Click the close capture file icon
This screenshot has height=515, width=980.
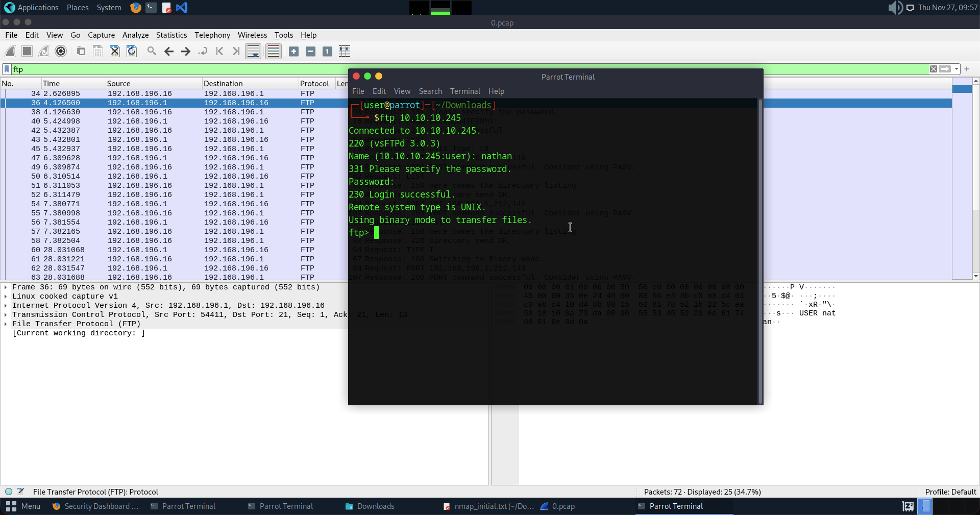[x=115, y=51]
